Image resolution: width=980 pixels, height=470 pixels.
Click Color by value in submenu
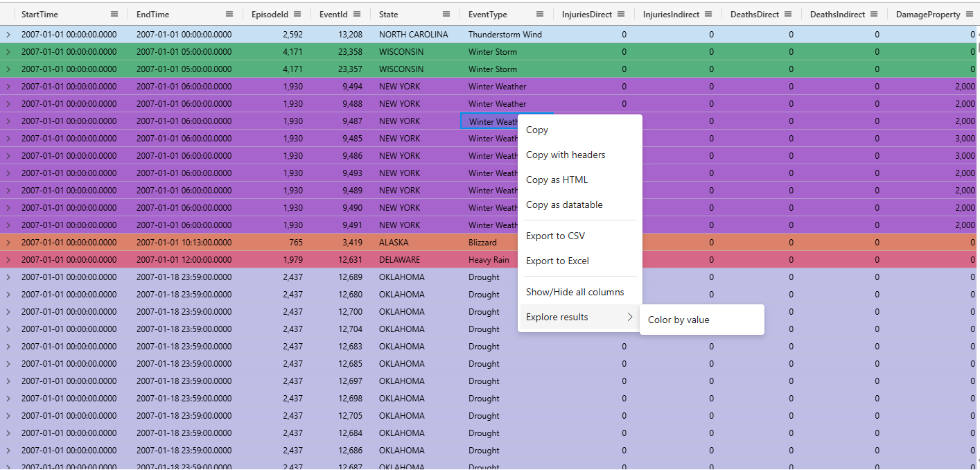click(701, 320)
